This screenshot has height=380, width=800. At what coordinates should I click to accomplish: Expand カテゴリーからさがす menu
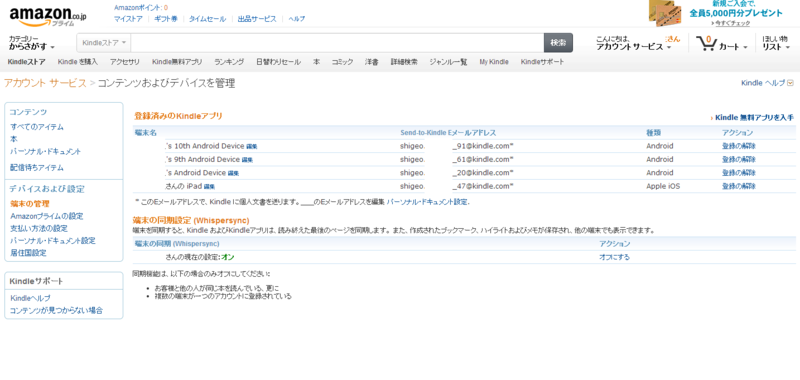(32, 43)
